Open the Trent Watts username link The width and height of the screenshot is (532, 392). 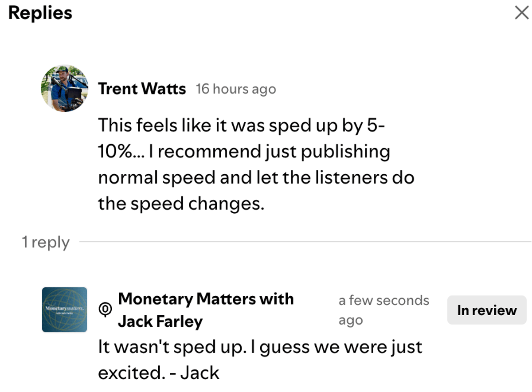tap(142, 89)
